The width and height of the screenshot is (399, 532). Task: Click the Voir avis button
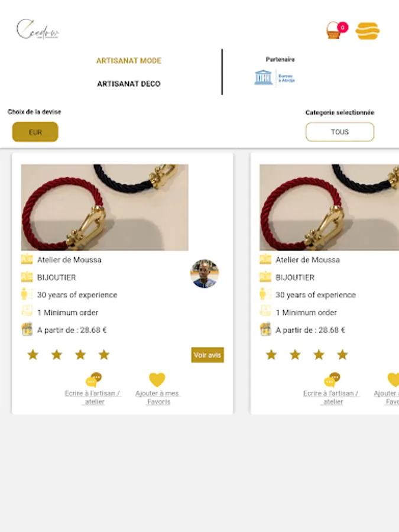point(207,355)
